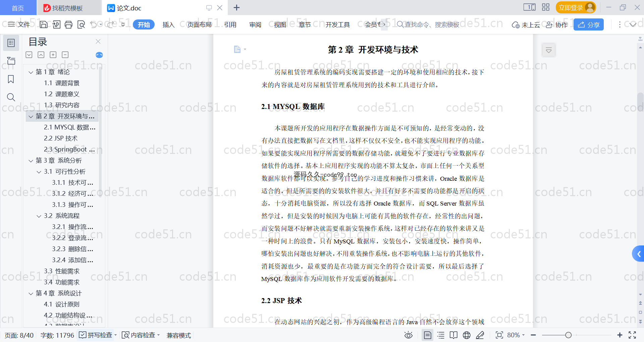
Task: Click the Redo arrow icon
Action: [x=111, y=24]
